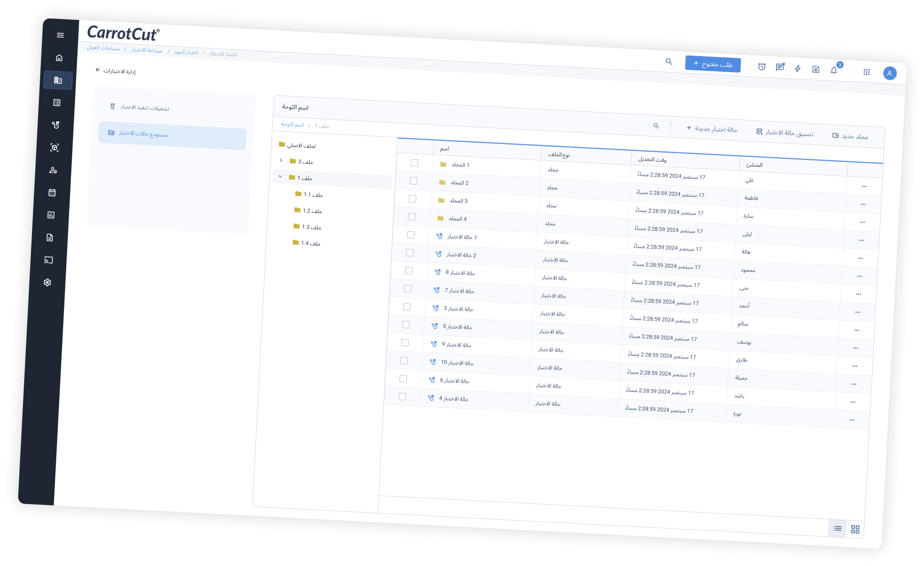The height and width of the screenshot is (566, 924).
Task: Open row menu for المجلد 1
Action: [864, 187]
